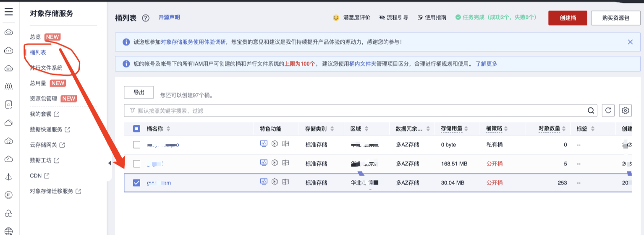Click the red 创建桶 button
644x235 pixels.
(568, 18)
